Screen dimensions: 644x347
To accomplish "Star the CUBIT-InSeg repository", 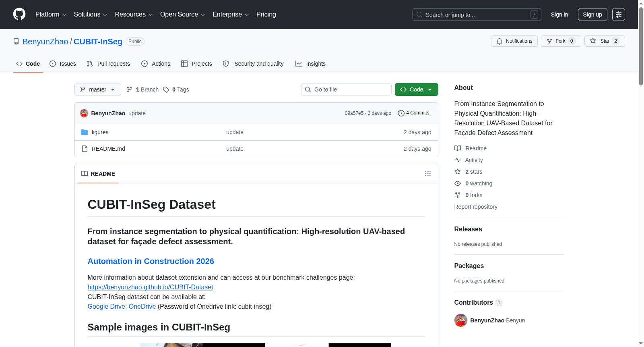I will point(604,41).
